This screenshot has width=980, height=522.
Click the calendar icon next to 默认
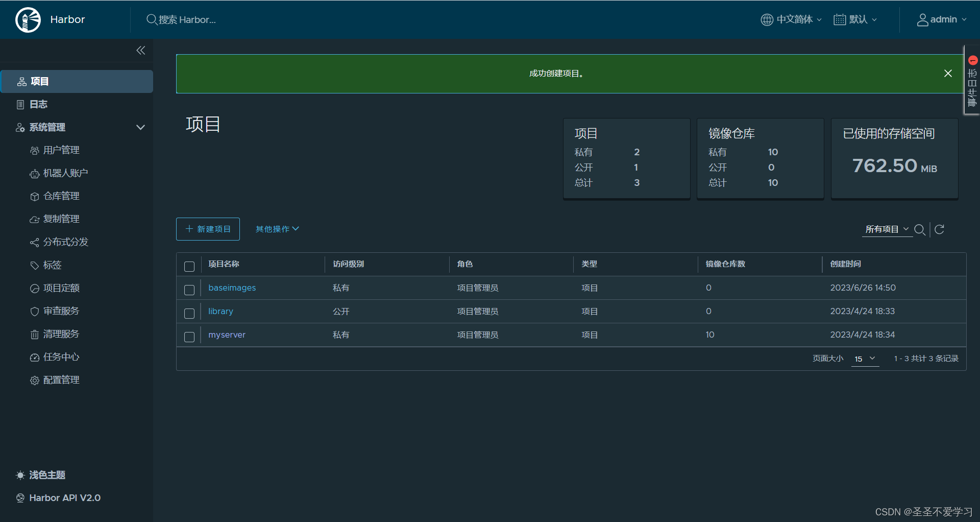[x=840, y=20]
